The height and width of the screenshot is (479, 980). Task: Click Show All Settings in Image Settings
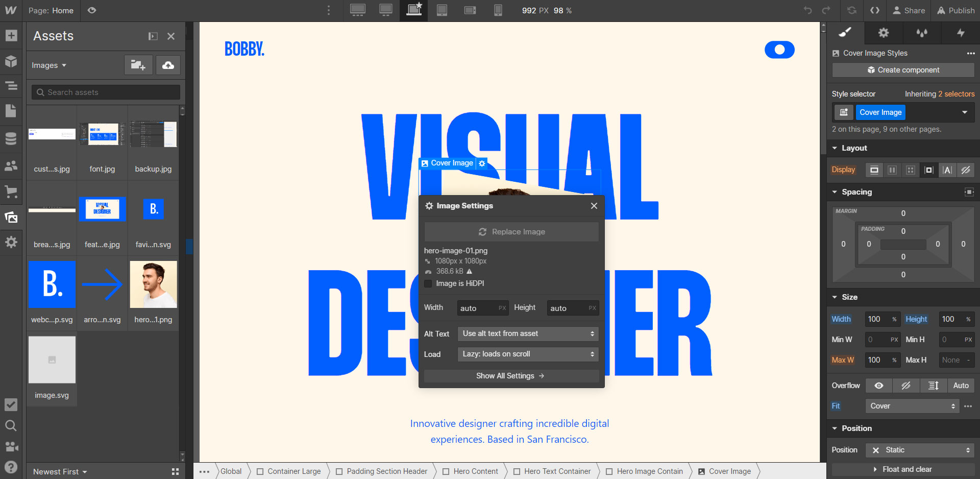point(510,376)
